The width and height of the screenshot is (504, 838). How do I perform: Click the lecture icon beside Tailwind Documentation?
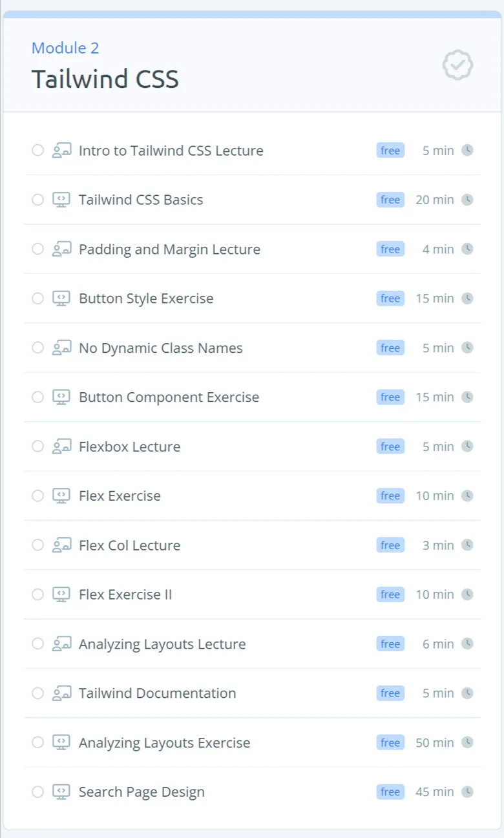[x=61, y=693]
